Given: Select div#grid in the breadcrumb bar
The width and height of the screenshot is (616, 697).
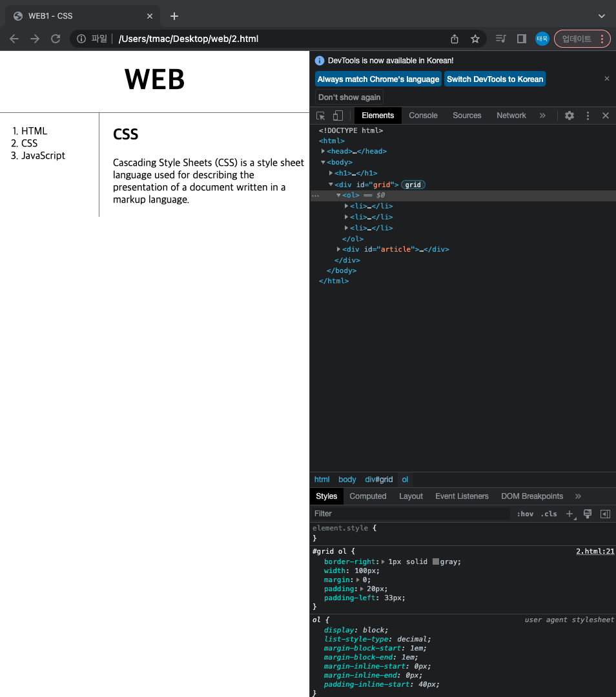Looking at the screenshot, I should (x=379, y=480).
